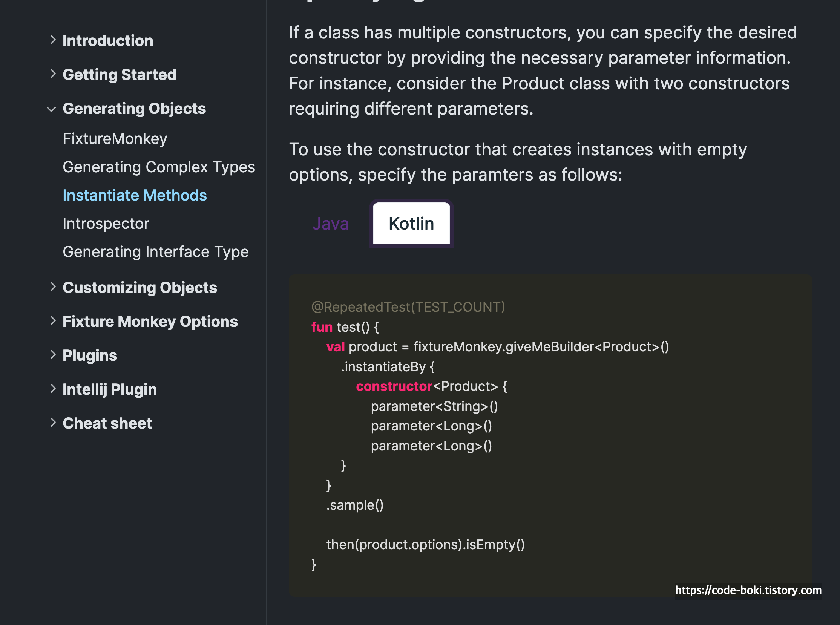Open the Introspector page link
The height and width of the screenshot is (625, 840).
[106, 224]
